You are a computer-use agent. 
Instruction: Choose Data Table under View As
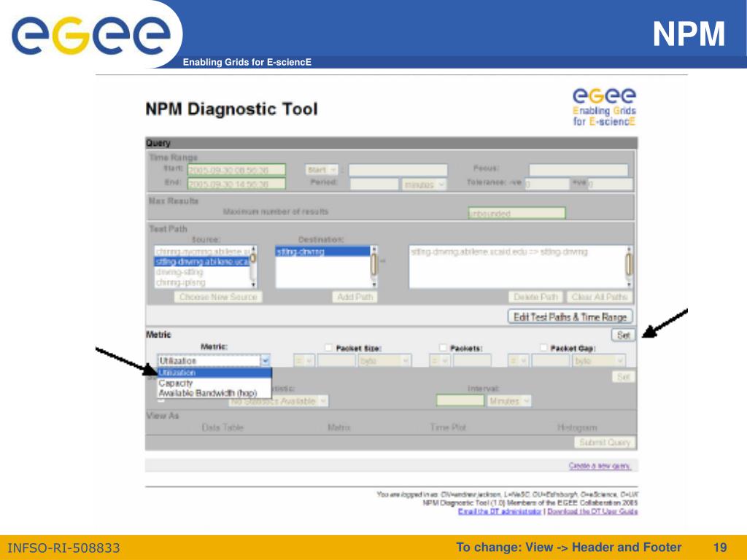coord(222,427)
